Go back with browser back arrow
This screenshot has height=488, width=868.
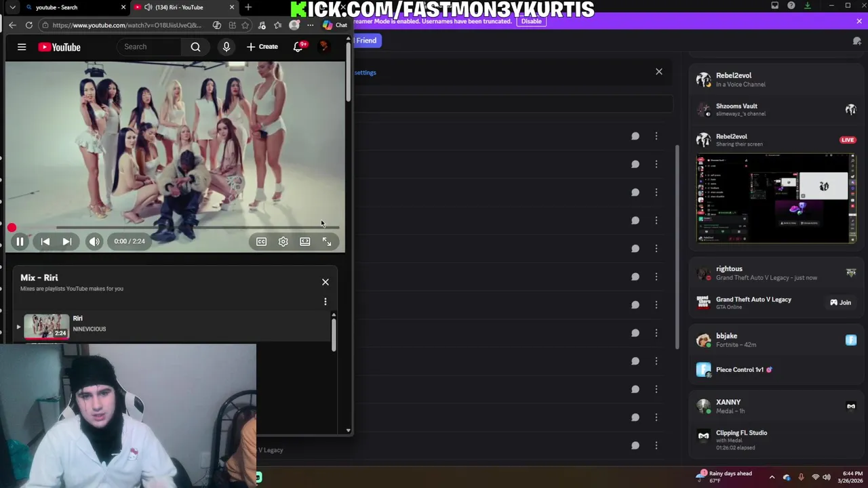12,25
